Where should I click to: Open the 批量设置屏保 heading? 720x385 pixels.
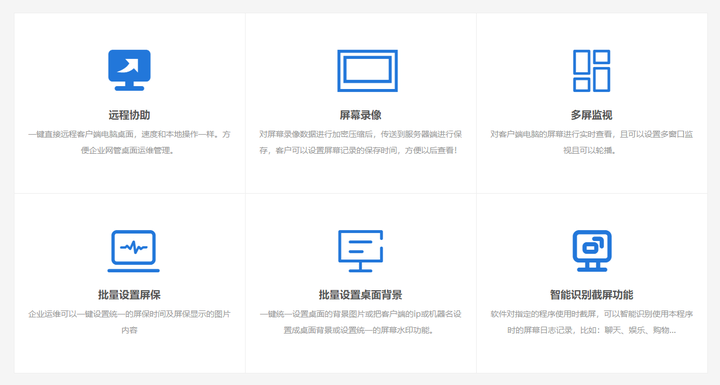129,294
